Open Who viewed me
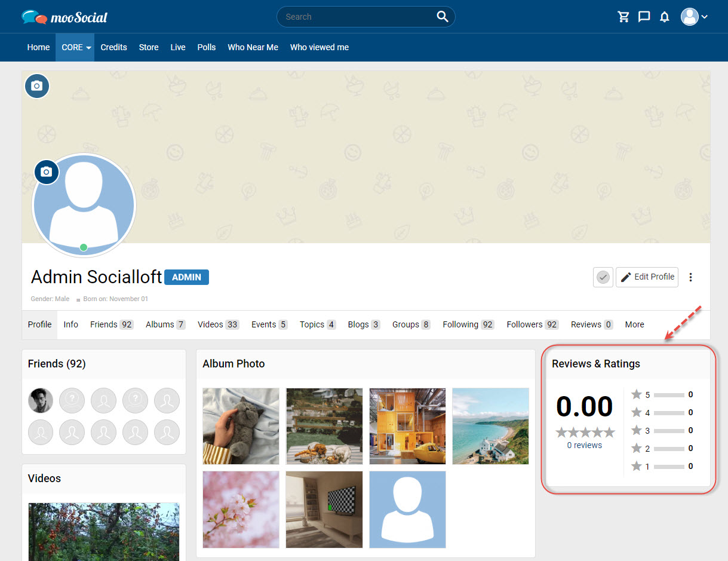 320,47
